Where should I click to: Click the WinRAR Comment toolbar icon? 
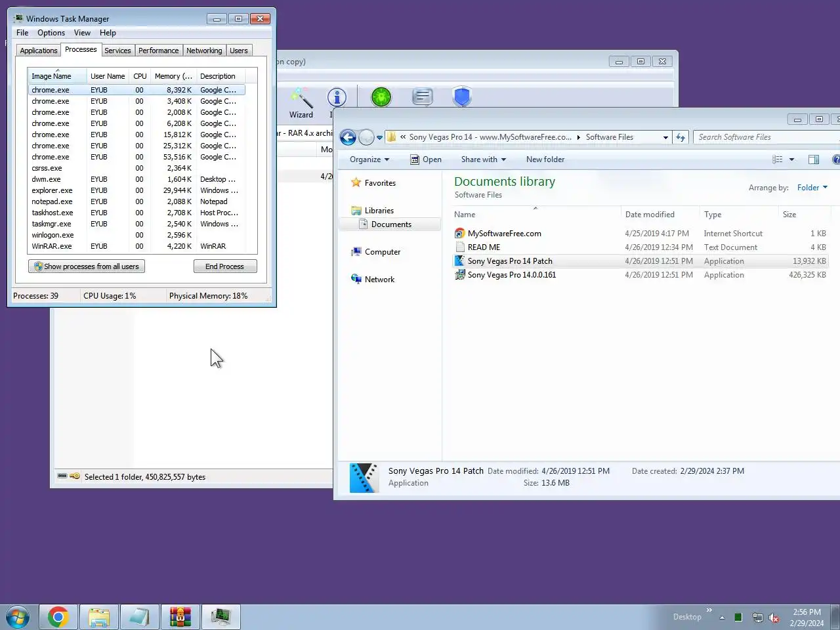click(x=423, y=97)
